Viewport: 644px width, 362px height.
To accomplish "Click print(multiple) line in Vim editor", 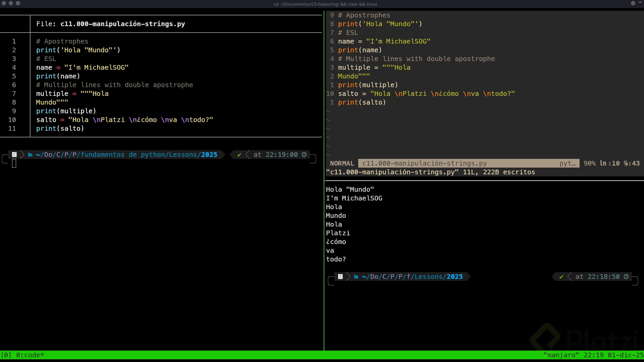I will tap(368, 85).
